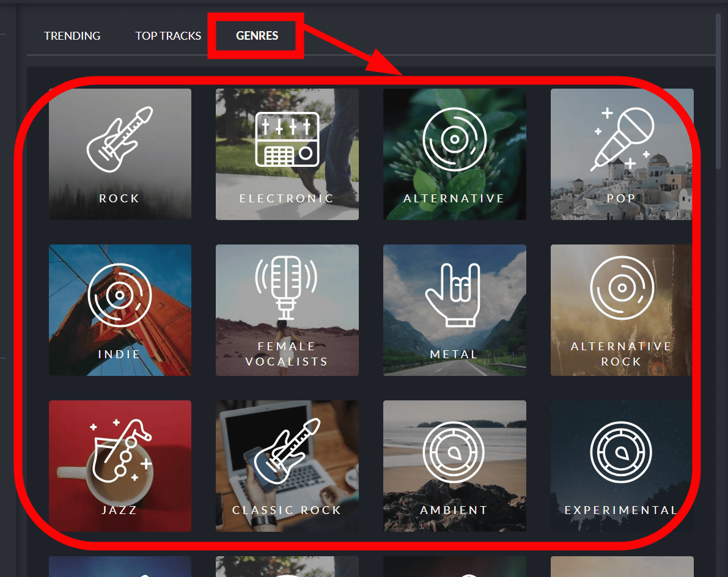Open the Female Vocalists microphone icon
Image resolution: width=728 pixels, height=577 pixels.
[287, 288]
